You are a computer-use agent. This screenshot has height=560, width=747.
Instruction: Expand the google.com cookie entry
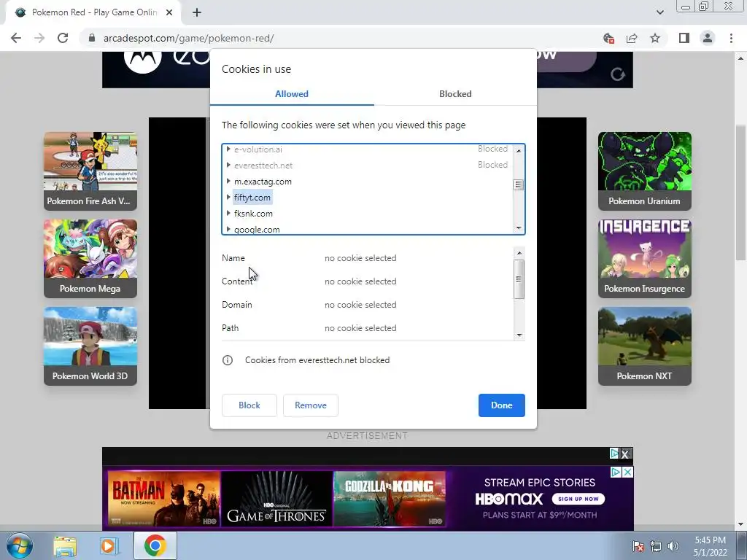point(228,230)
